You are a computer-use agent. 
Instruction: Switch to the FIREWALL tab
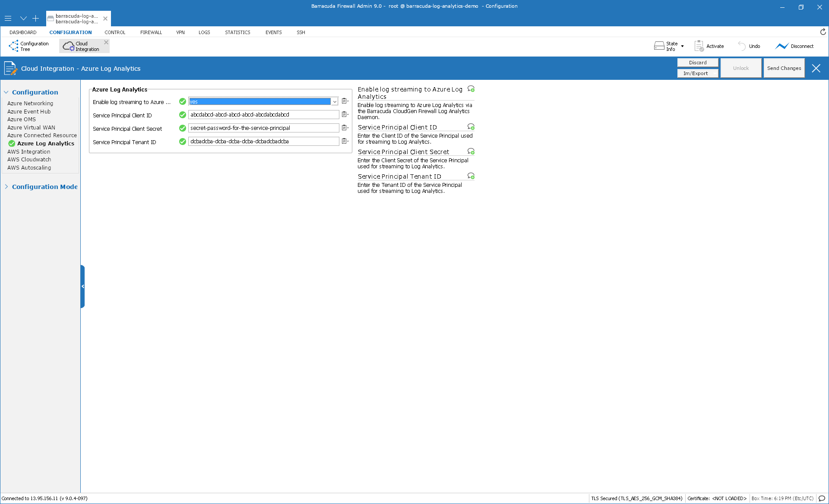coord(151,32)
